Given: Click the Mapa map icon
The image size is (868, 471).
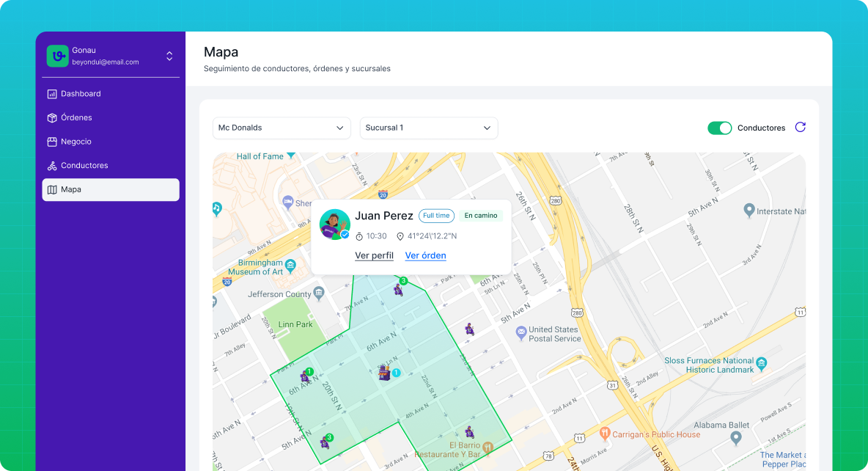Looking at the screenshot, I should tap(52, 189).
